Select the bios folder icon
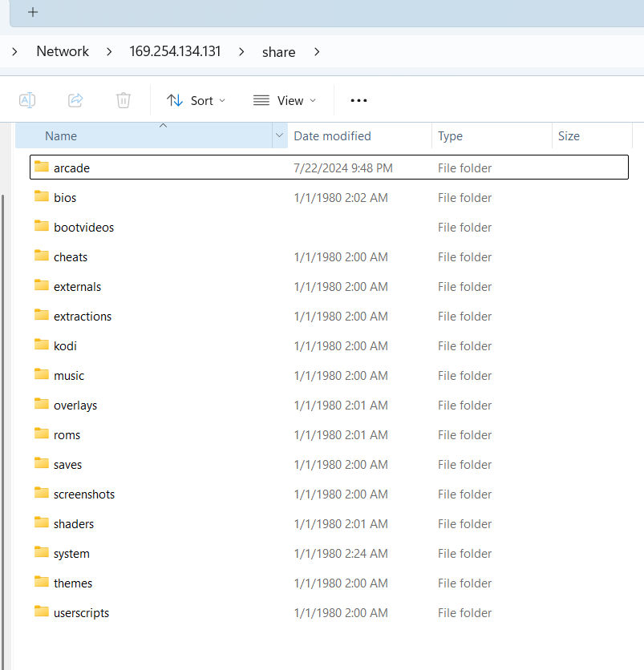Screen dimensions: 644x670 (42, 197)
